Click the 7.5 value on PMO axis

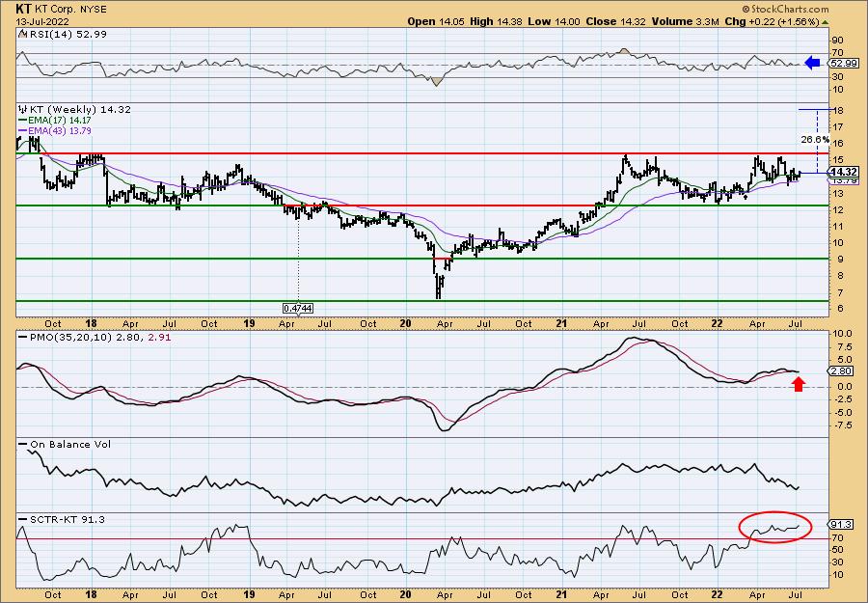[x=844, y=347]
